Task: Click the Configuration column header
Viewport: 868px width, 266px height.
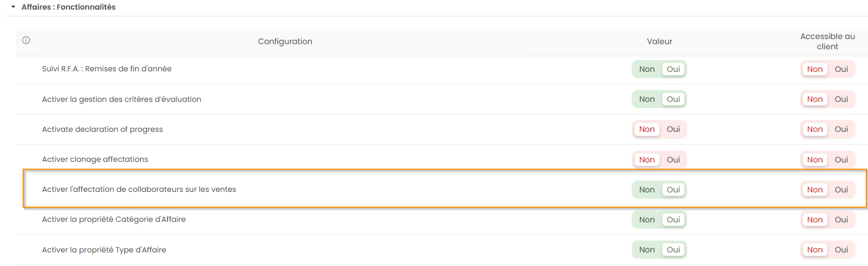Action: tap(285, 41)
